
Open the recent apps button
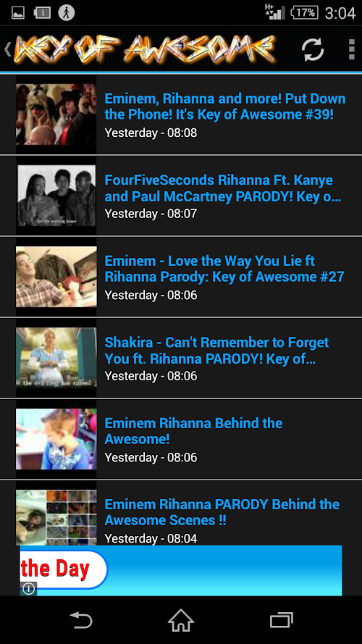[x=282, y=620]
